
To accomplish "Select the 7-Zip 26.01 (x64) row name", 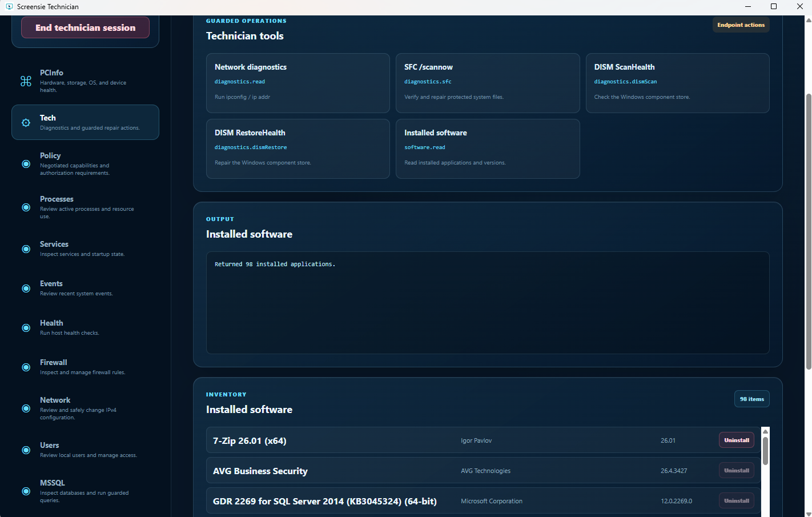I will tap(250, 441).
